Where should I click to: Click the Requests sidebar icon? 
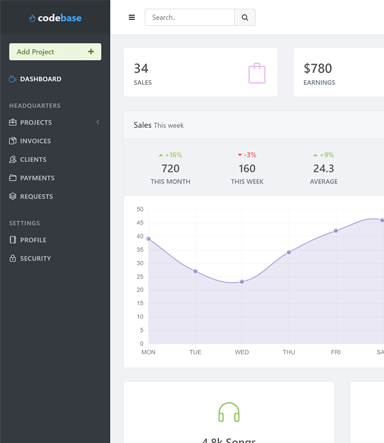click(13, 196)
